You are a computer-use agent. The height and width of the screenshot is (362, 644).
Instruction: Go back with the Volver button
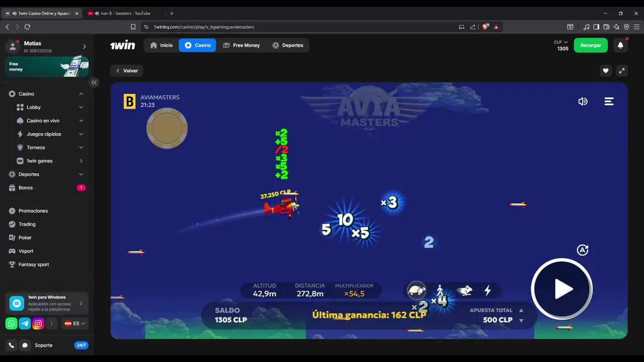[x=127, y=71]
